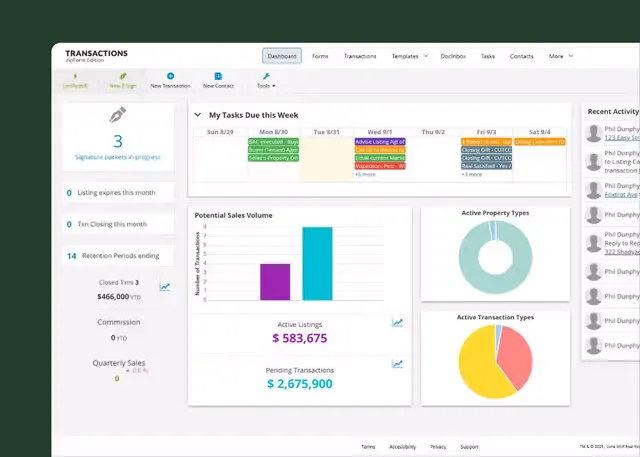Screen dimensions: 640x457
Task: Open the purple Advise Listing Agt task
Action: click(380, 142)
